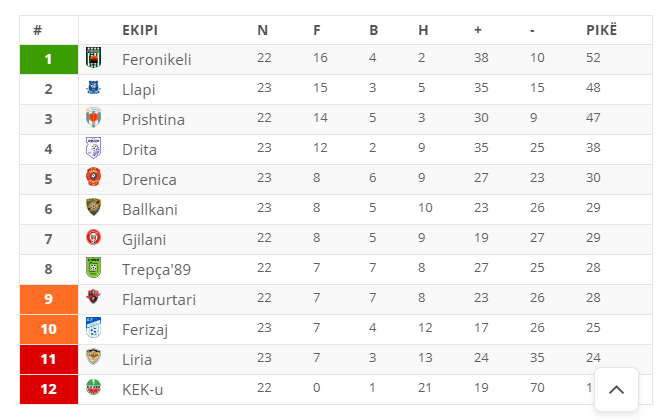This screenshot has height=420, width=658.
Task: Click the Prishtina club badge
Action: pyautogui.click(x=94, y=117)
